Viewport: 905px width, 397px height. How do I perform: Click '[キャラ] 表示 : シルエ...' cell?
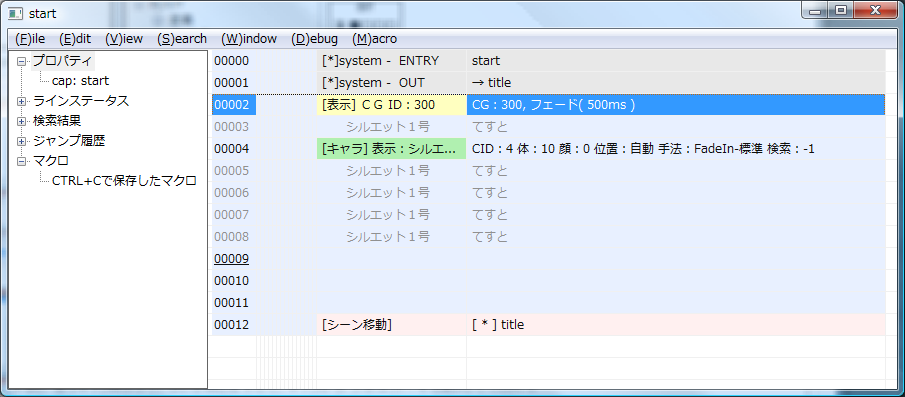(391, 148)
